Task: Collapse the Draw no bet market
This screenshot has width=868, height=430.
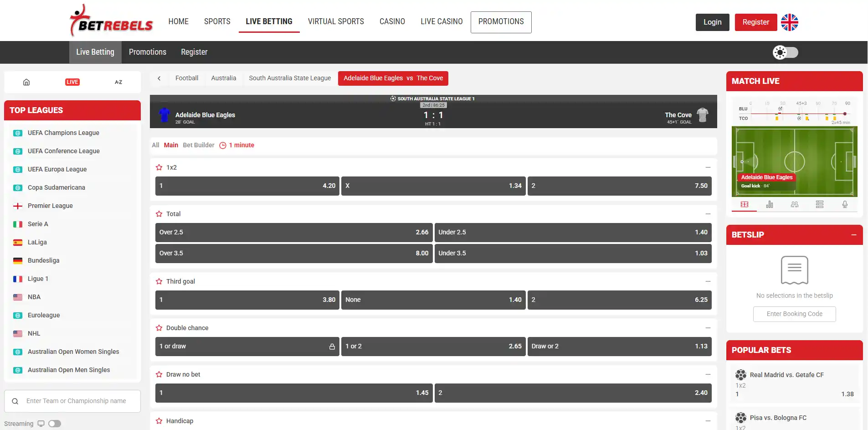Action: click(x=708, y=374)
